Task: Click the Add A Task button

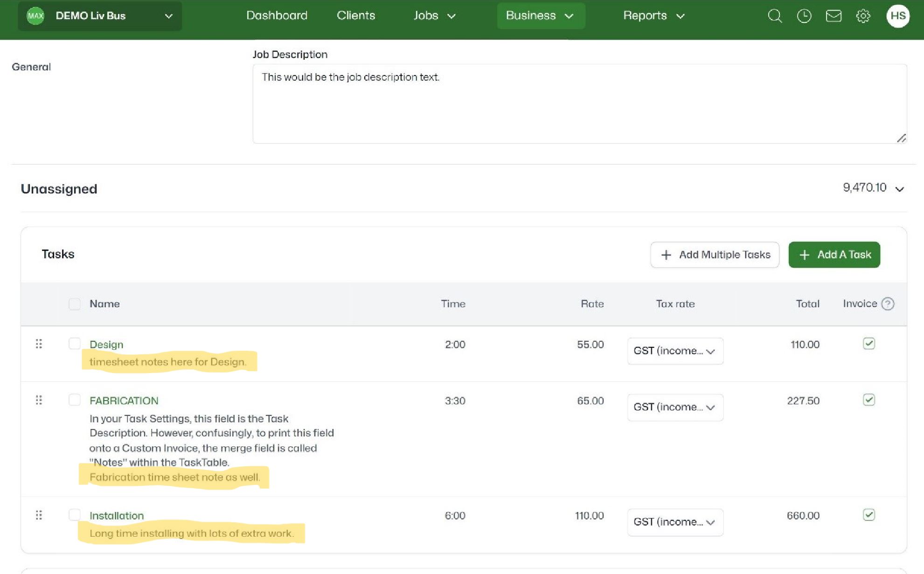Action: click(x=834, y=255)
